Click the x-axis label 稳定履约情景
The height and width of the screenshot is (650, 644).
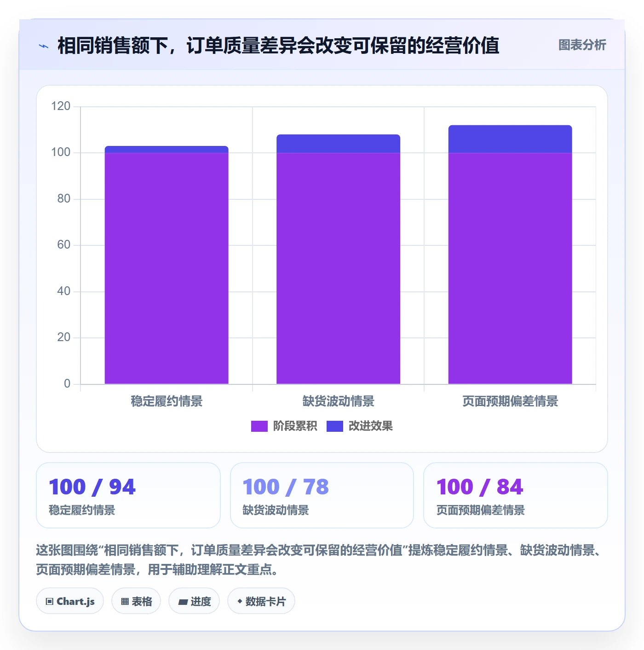click(167, 401)
